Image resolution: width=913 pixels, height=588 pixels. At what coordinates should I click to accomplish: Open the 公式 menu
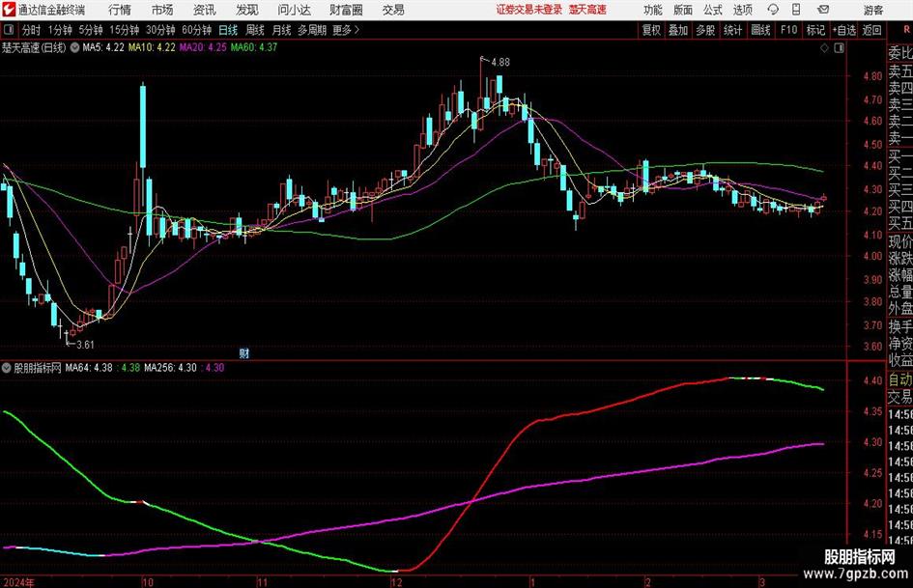(713, 10)
